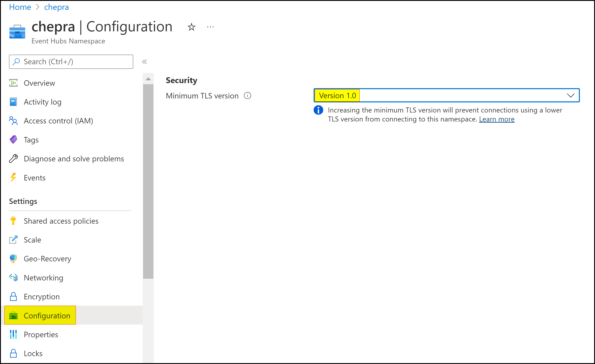Screen dimensions: 595x364
Task: Select the Configuration menu entry
Action: tap(47, 316)
